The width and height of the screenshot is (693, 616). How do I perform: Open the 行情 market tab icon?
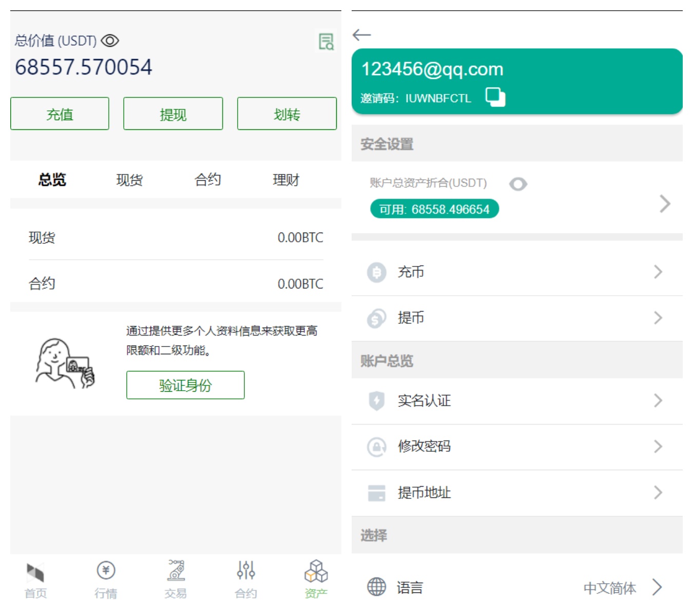click(x=106, y=570)
